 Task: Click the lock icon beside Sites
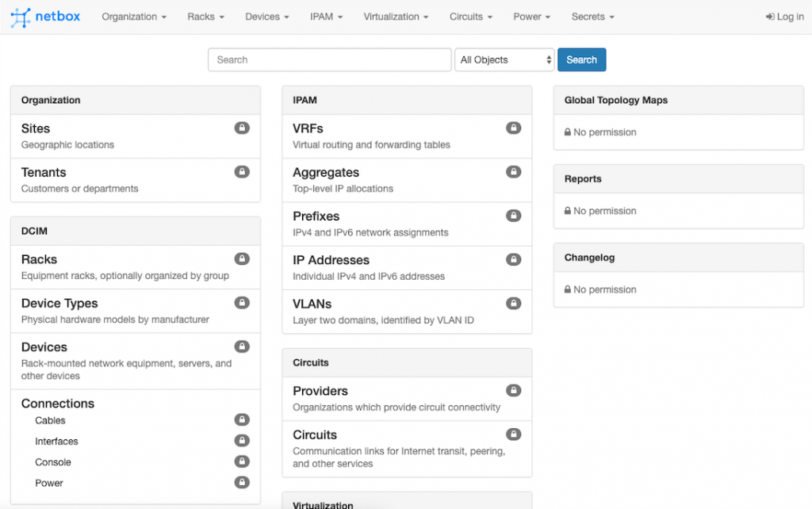click(x=242, y=128)
